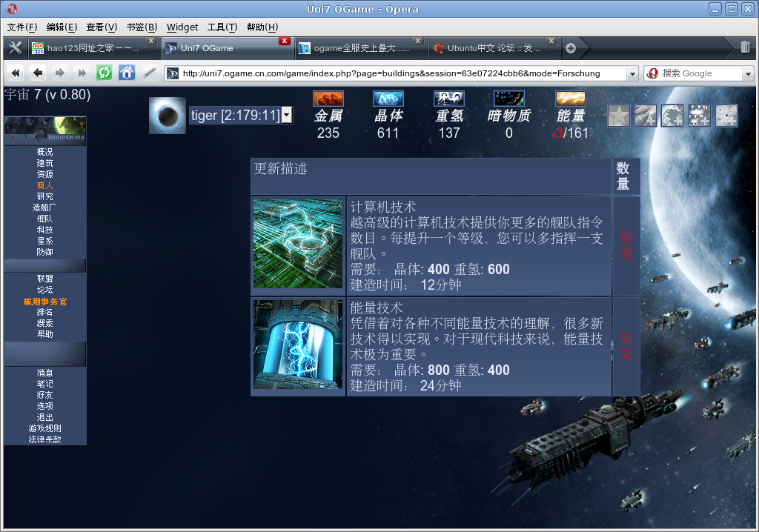Click the fast forward button
Viewport: 759px width, 532px height.
click(x=82, y=73)
